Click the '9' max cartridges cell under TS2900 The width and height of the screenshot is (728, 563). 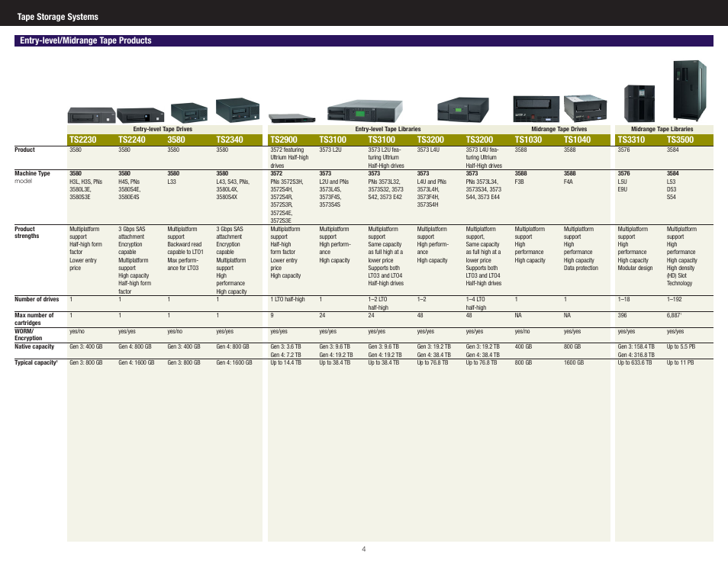point(272,316)
